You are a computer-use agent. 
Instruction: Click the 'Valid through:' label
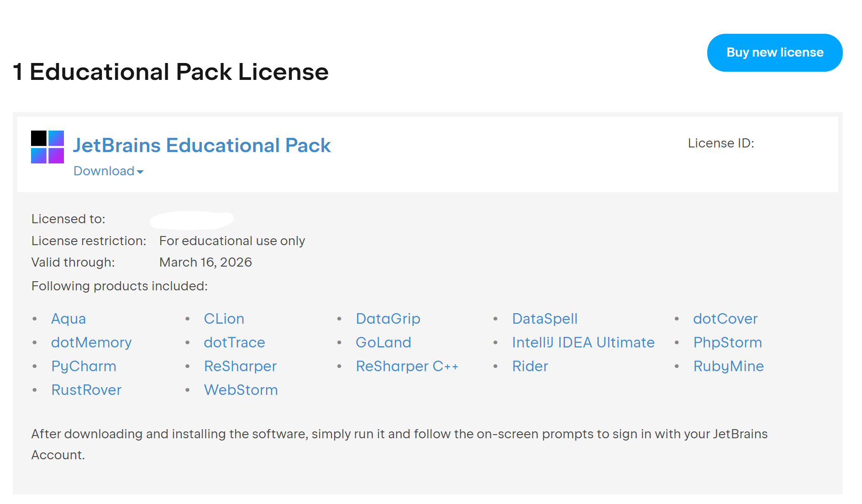pyautogui.click(x=73, y=262)
